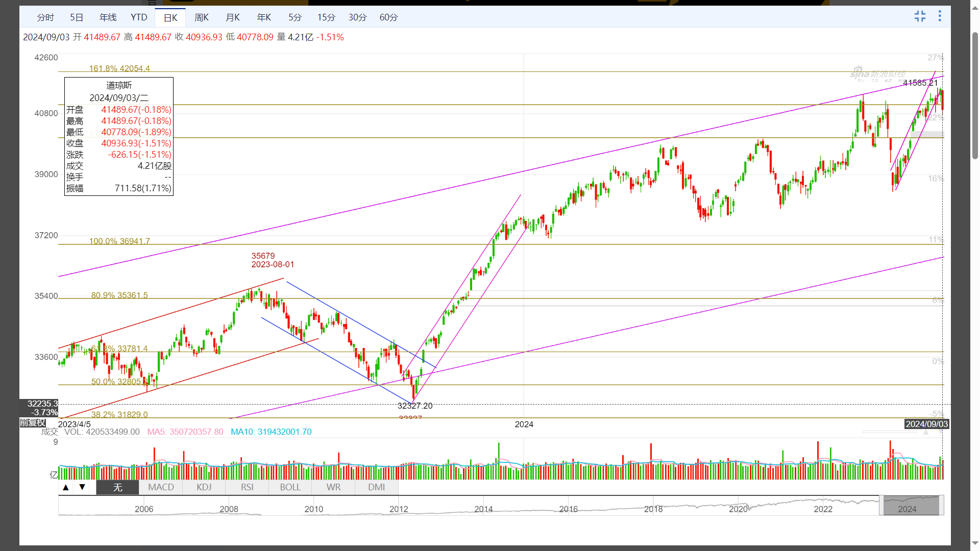
Task: Exit fullscreen with the collapse icon
Action: pyautogui.click(x=920, y=16)
